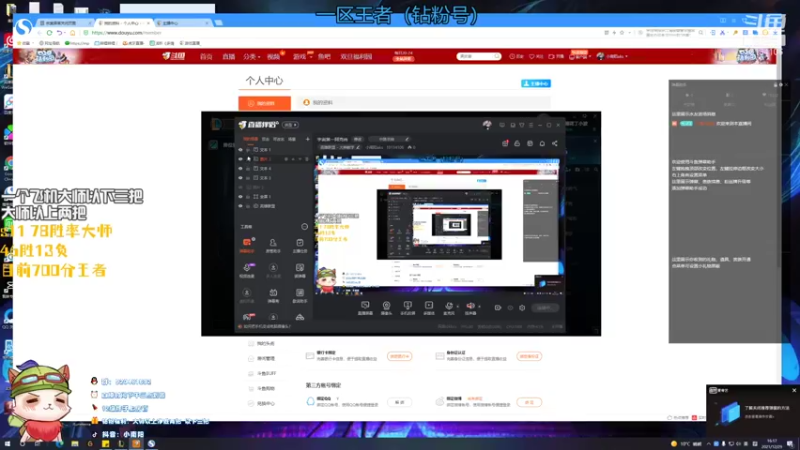Expand the speaker options arrow

(x=479, y=306)
